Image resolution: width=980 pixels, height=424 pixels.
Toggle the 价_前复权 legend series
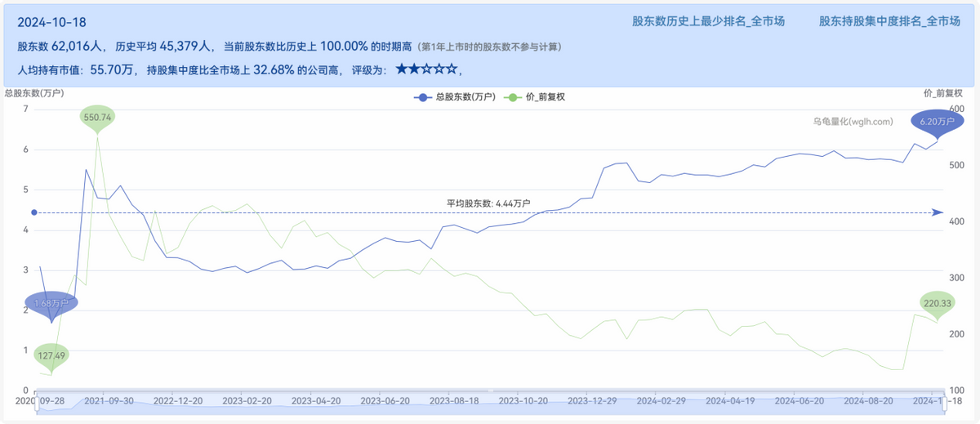tap(537, 96)
